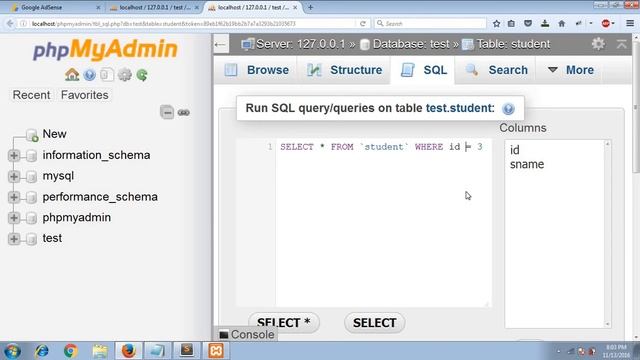Open the phpmyadmin database
This screenshot has height=360, width=640.
tap(77, 218)
